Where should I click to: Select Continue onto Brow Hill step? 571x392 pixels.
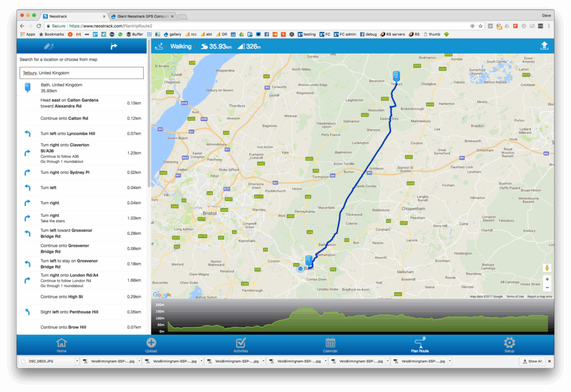(81, 327)
